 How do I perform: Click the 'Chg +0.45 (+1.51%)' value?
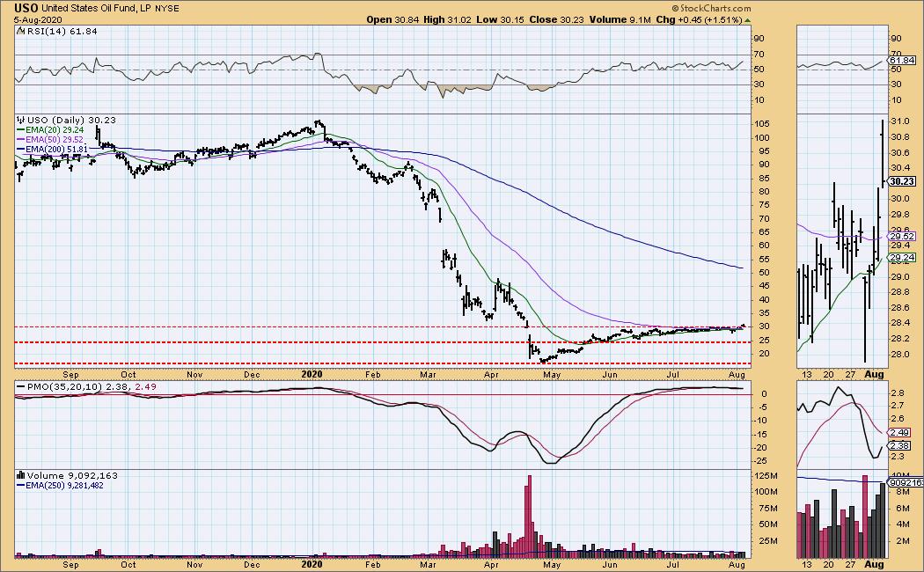699,19
